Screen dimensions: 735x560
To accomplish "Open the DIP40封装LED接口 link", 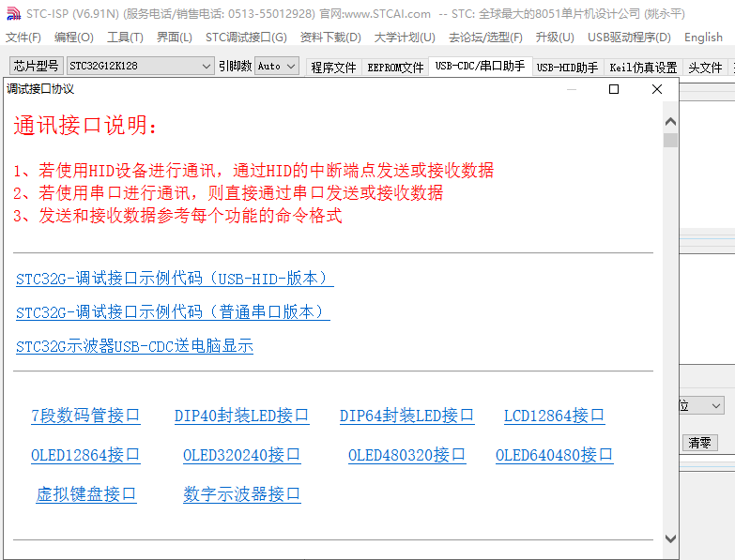I will click(241, 416).
